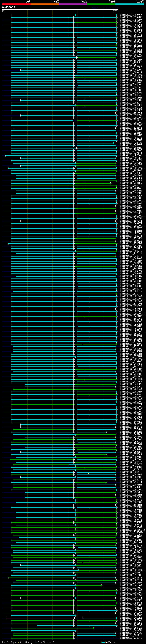The image size is (146, 644).
Task: Select the UniRef100_P61254 label
Action: click(131, 329)
